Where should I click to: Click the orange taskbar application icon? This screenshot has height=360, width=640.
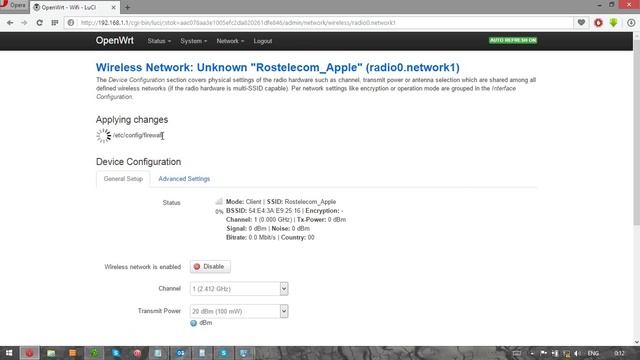tap(73, 353)
